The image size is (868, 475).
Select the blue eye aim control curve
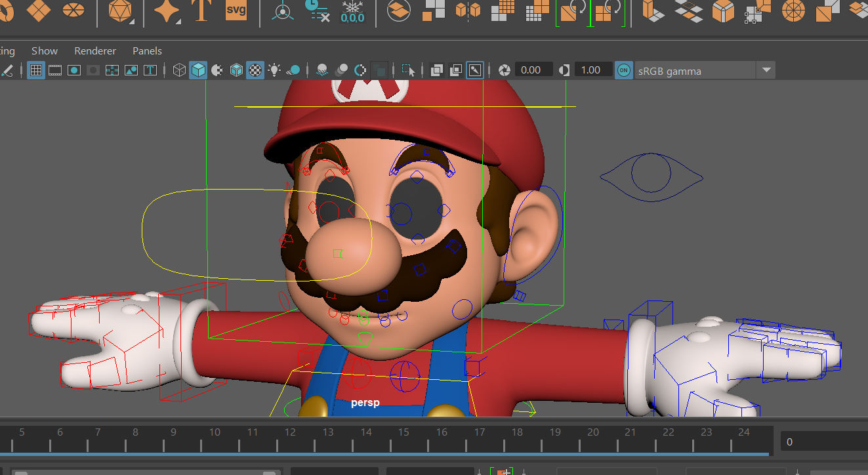tap(651, 177)
